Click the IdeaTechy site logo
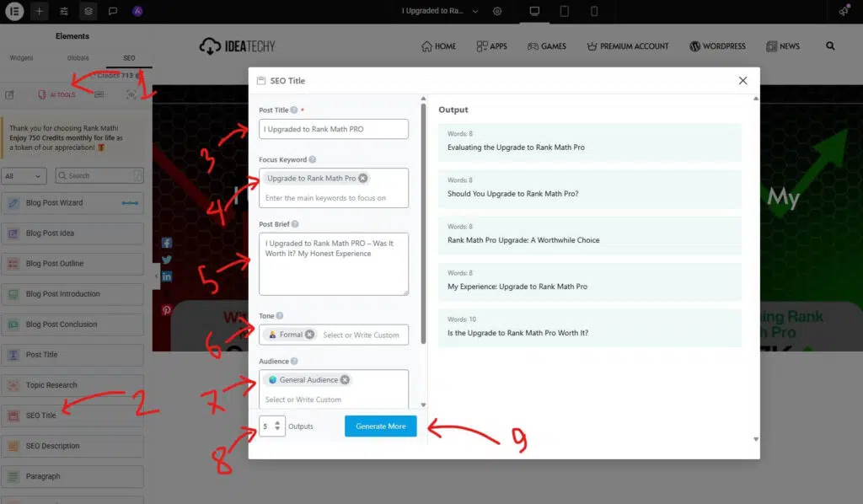The width and height of the screenshot is (863, 504). coord(237,46)
